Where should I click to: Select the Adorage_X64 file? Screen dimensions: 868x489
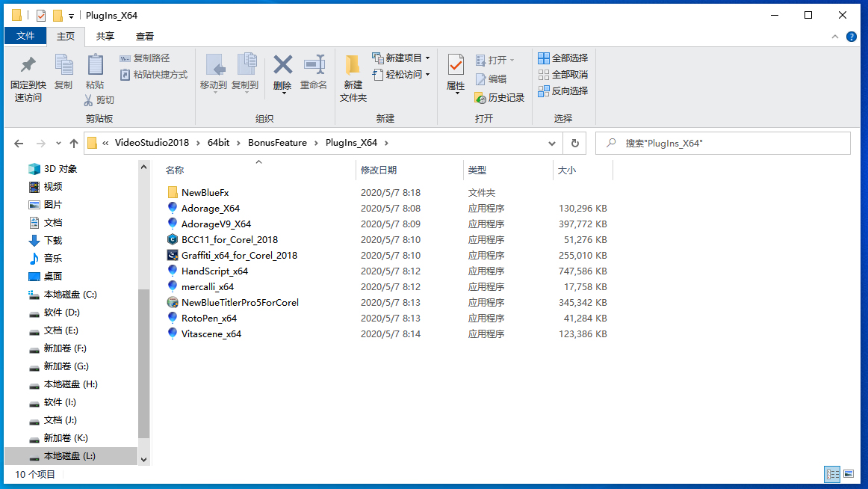click(x=211, y=208)
